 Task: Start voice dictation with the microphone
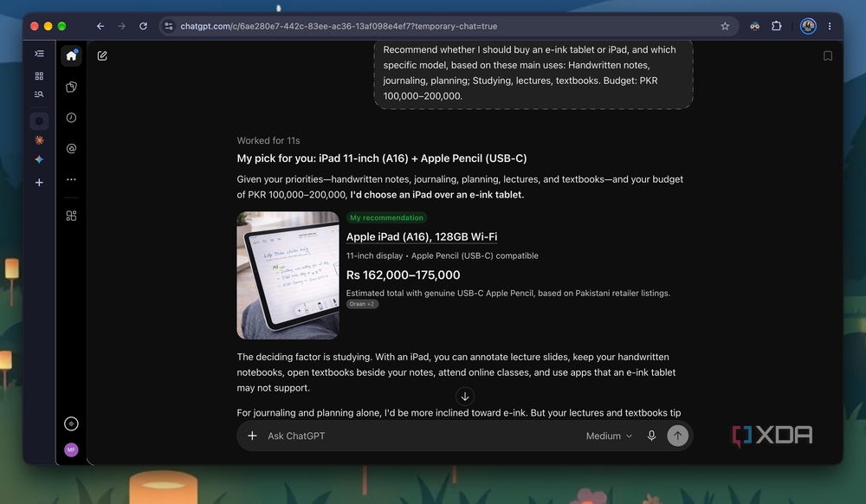click(652, 436)
